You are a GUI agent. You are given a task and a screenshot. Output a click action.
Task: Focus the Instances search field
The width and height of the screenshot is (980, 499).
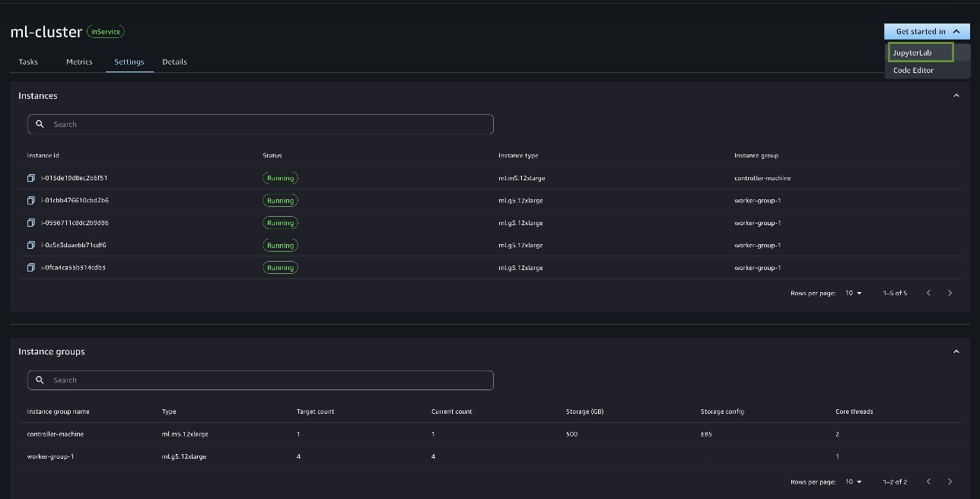(260, 124)
